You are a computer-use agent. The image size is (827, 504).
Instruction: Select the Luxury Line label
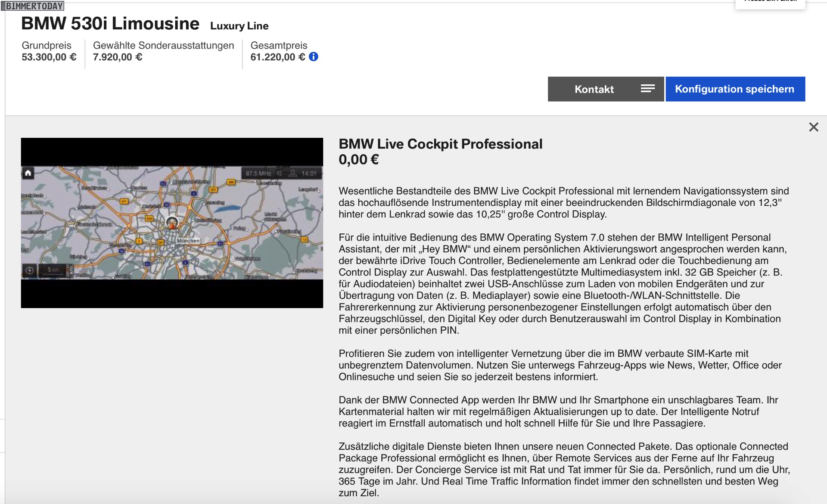[239, 26]
